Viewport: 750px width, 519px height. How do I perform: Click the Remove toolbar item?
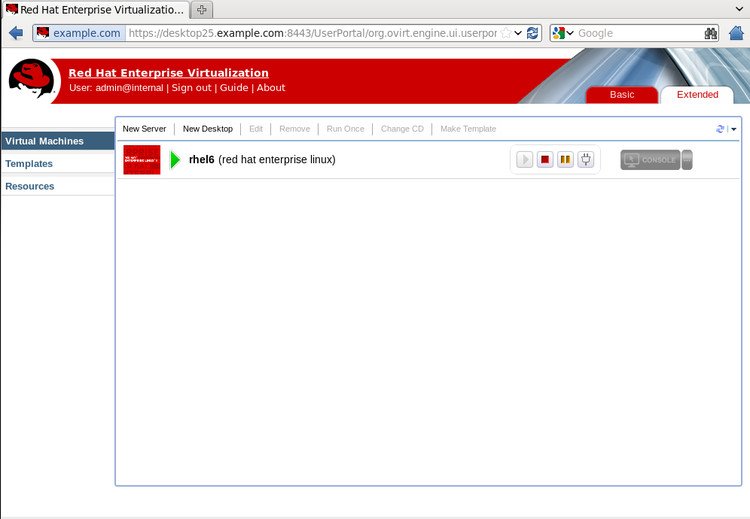[x=295, y=129]
